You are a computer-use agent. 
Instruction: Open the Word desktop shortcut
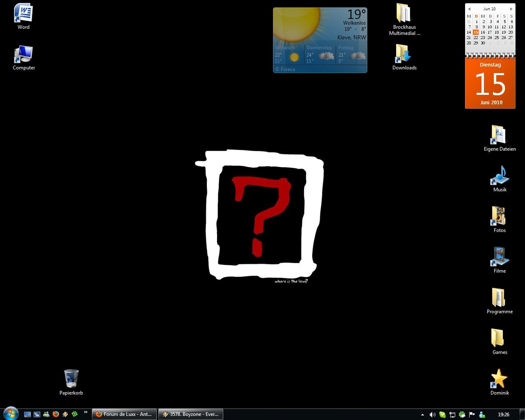23,16
